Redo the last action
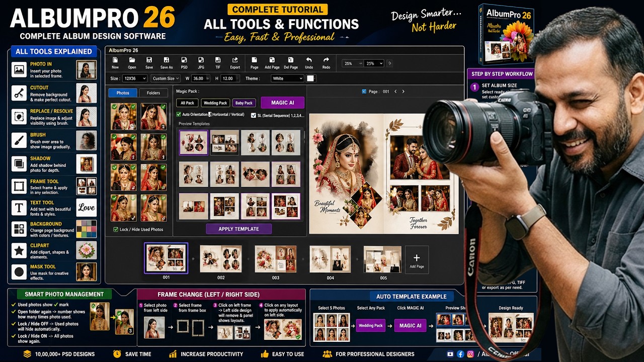The height and width of the screenshot is (362, 644). pyautogui.click(x=326, y=60)
